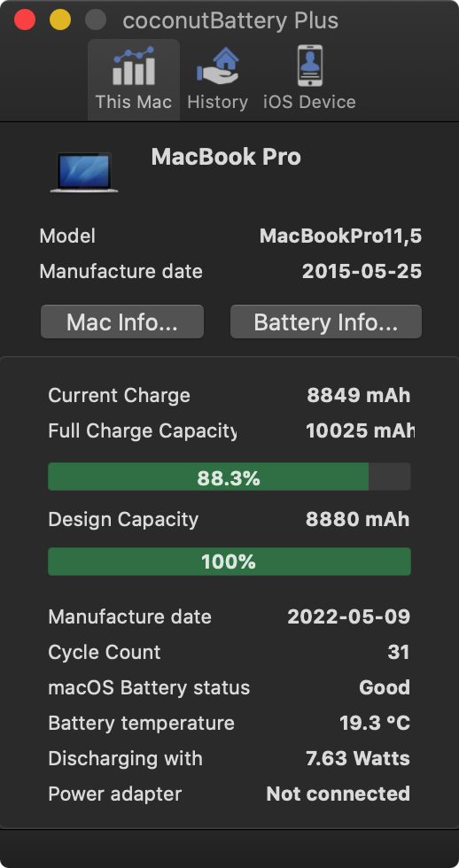Switch to the History tab label
This screenshot has width=459, height=868.
(x=217, y=102)
